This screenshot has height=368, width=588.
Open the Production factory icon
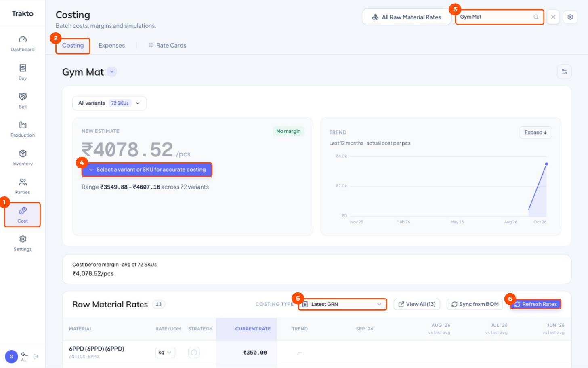coord(23,125)
